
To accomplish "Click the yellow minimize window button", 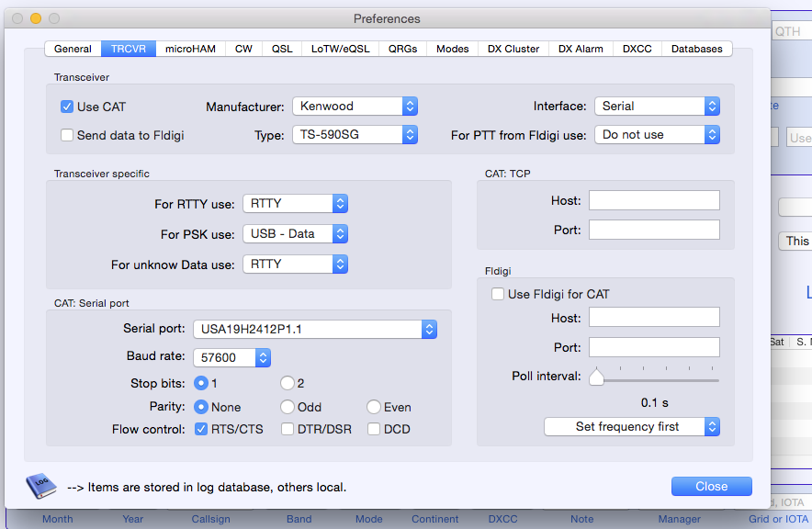I will 36,18.
